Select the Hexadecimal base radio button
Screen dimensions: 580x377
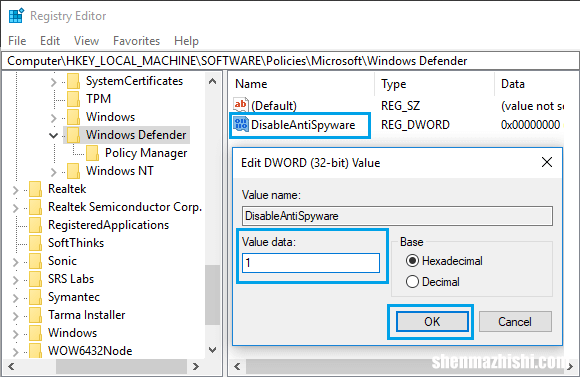coord(412,261)
